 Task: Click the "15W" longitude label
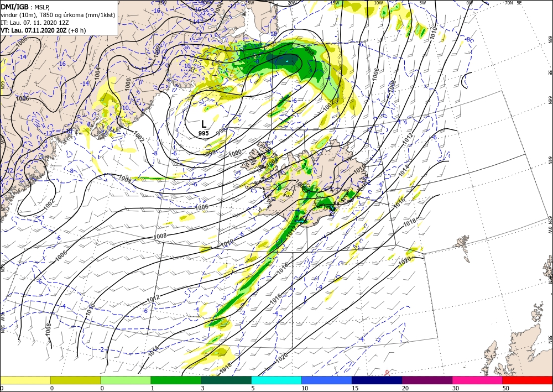pyautogui.click(x=335, y=3)
